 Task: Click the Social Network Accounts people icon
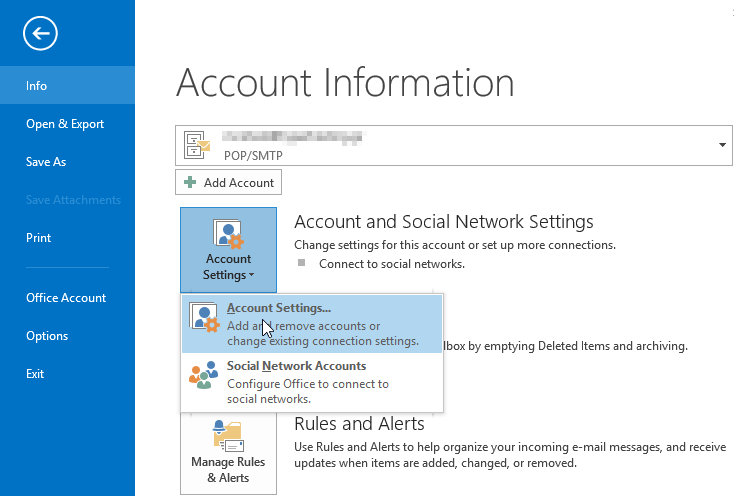tap(204, 375)
